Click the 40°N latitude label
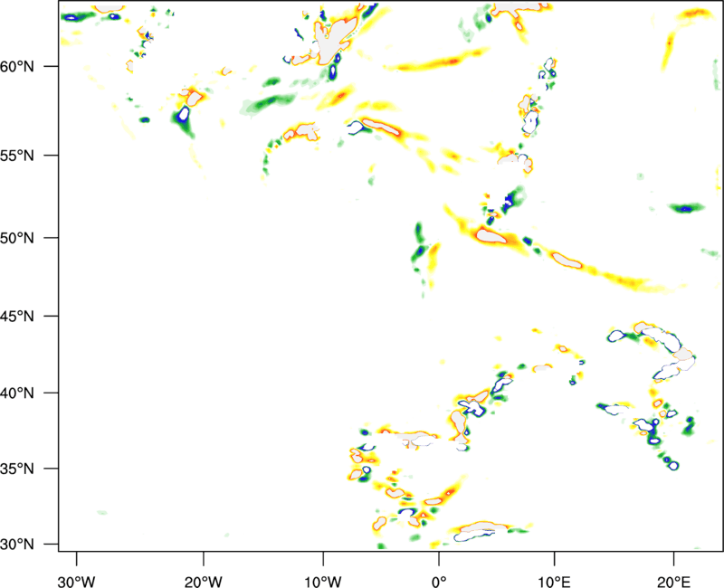The image size is (724, 588). click(17, 394)
